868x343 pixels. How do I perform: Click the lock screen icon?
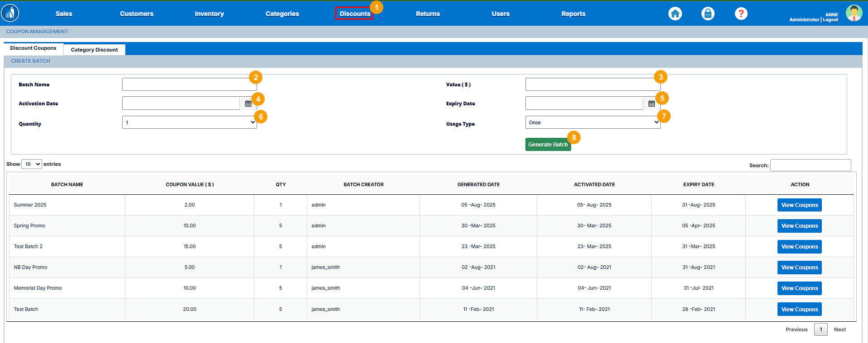[x=708, y=14]
